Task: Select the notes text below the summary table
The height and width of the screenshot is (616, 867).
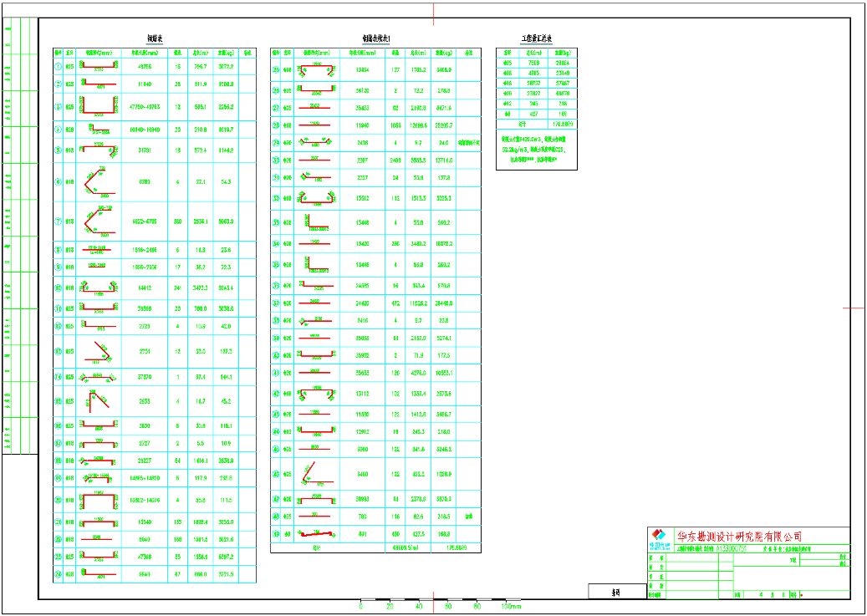Action: point(537,150)
